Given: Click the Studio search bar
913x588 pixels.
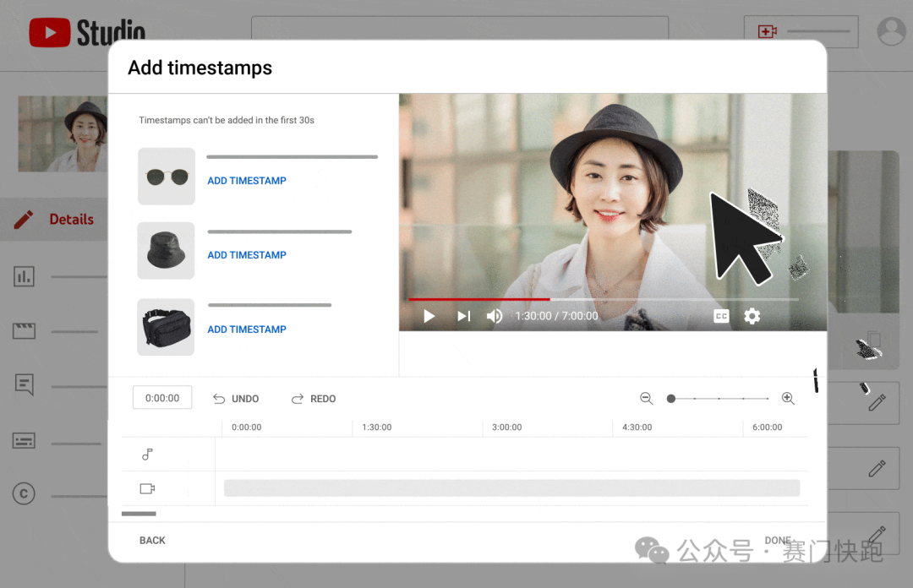Looking at the screenshot, I should pos(460,28).
